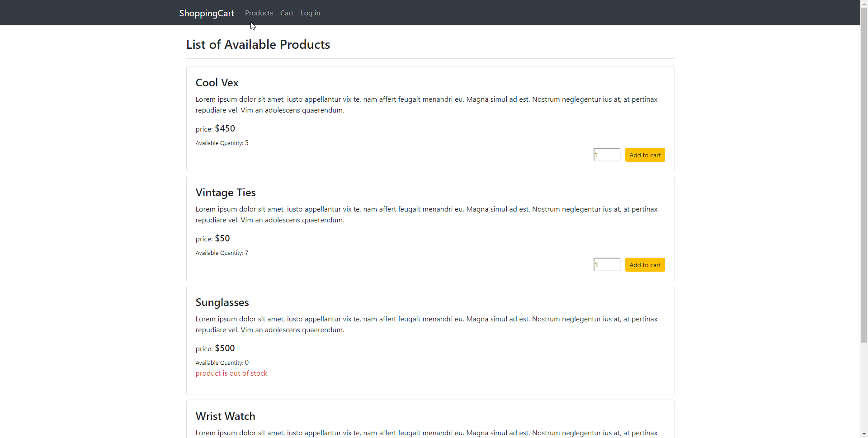Screen dimensions: 868x438
Task: Click the scrollbar up arrow
Action: click(x=863, y=3)
